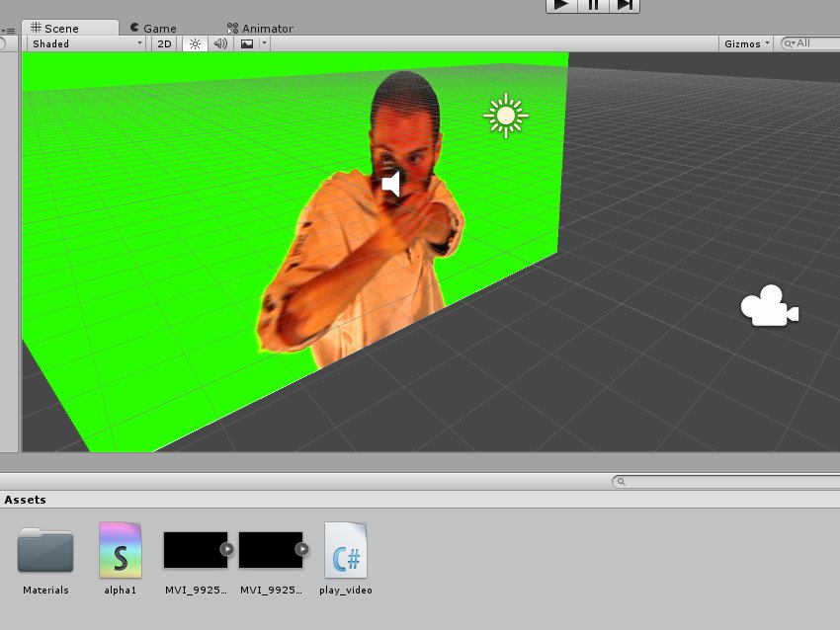Select the directional light sun gizmo
This screenshot has width=840, height=630.
pyautogui.click(x=506, y=115)
